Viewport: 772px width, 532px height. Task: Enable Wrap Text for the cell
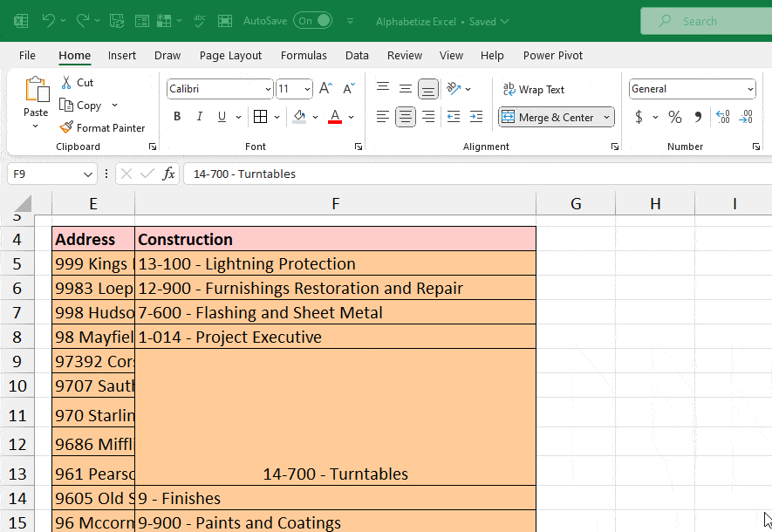[x=534, y=88]
